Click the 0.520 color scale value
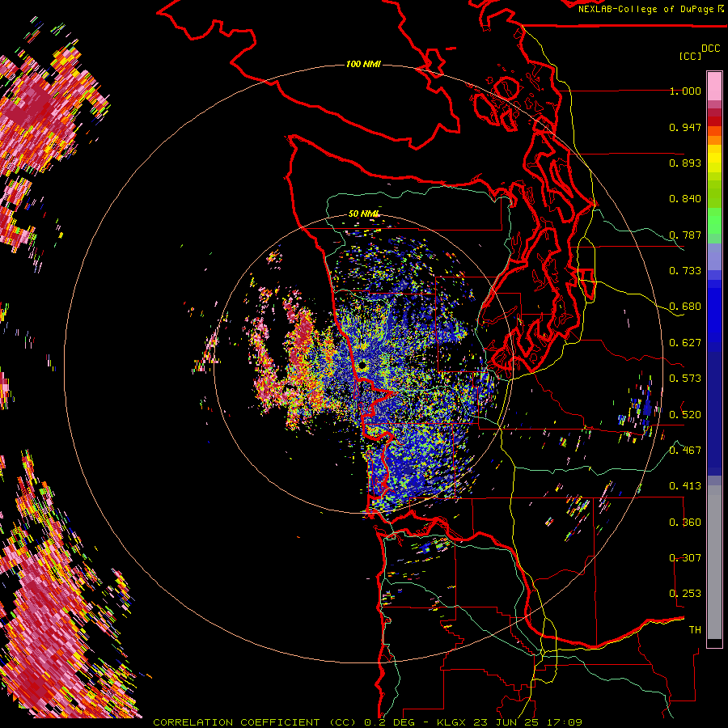This screenshot has height=728, width=728. 685,415
